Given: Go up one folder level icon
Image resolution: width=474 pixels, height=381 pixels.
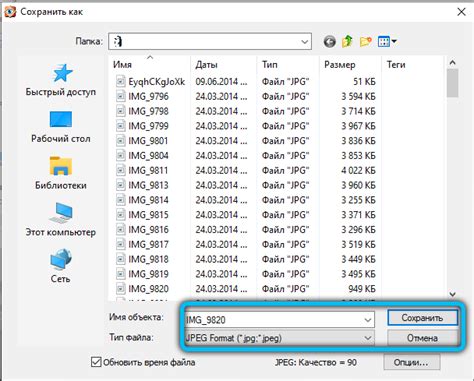Looking at the screenshot, I should coord(347,41).
